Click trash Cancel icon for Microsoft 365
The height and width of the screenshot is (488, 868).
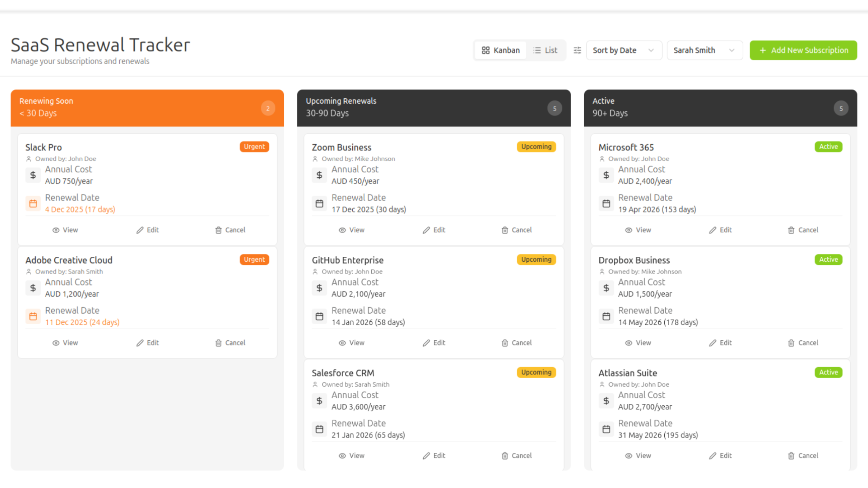(791, 230)
